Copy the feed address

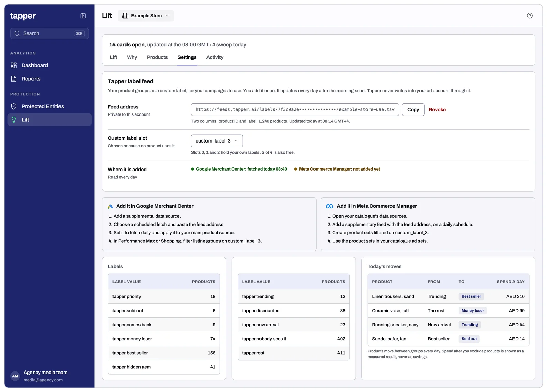click(x=413, y=110)
